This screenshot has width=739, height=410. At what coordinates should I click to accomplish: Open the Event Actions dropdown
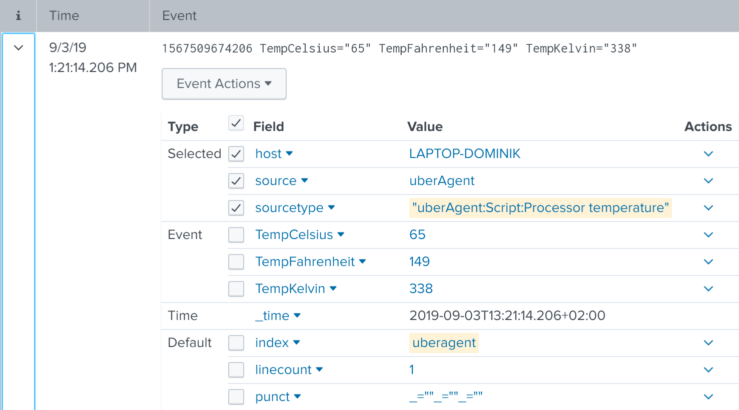point(224,84)
